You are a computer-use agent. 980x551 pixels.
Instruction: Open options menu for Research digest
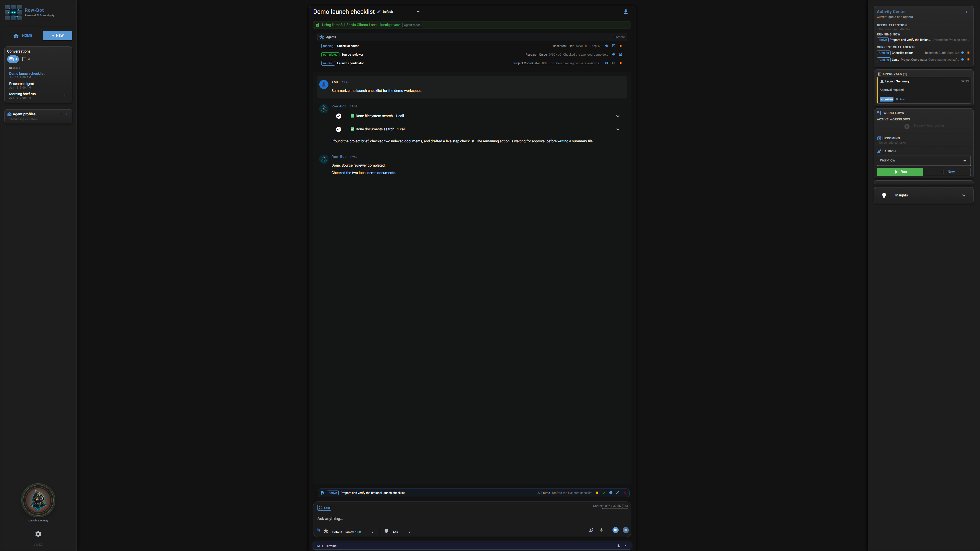click(65, 85)
